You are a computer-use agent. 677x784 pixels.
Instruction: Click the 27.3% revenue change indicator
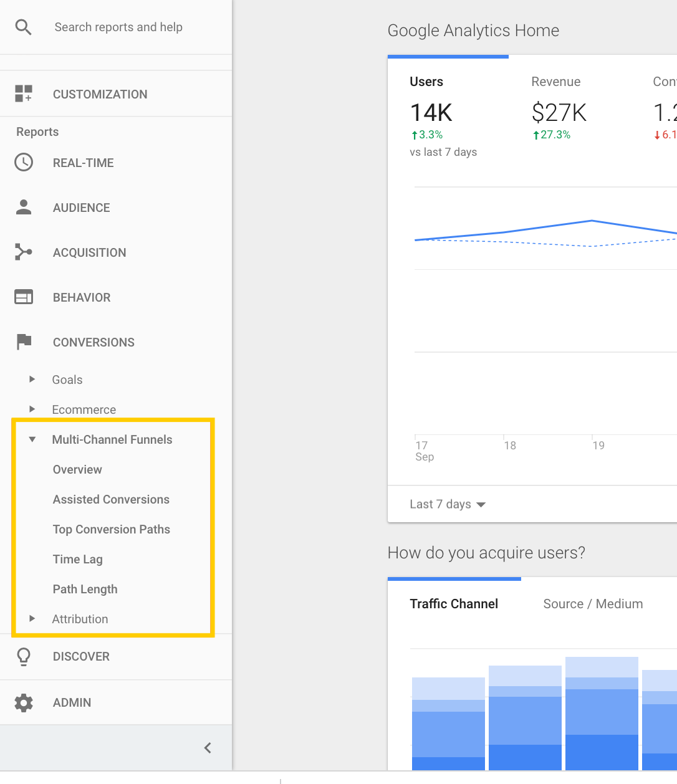(552, 135)
